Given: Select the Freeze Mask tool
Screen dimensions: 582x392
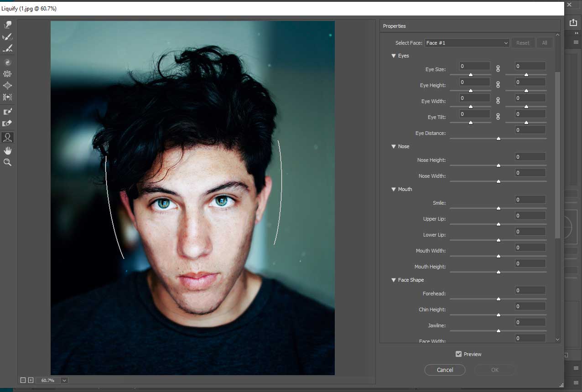Looking at the screenshot, I should [7, 111].
